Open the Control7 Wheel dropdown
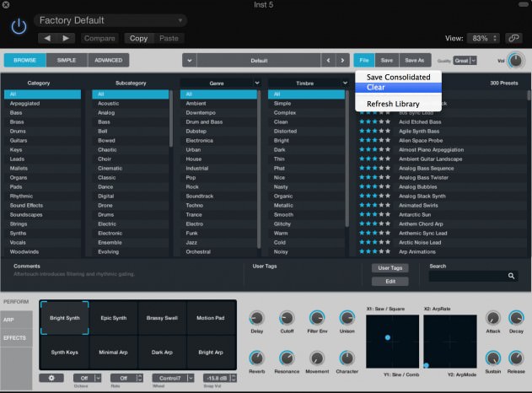Image resolution: width=532 pixels, height=393 pixels. pos(173,378)
